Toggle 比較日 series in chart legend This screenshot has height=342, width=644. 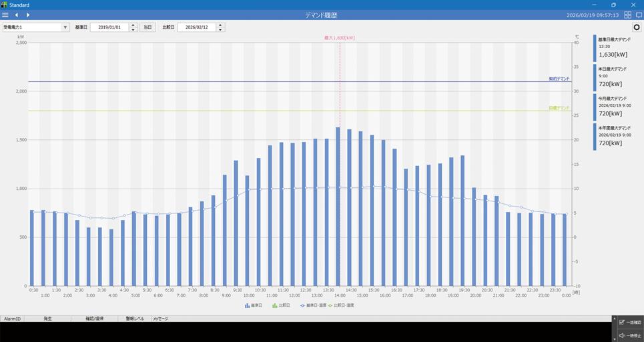tap(281, 305)
